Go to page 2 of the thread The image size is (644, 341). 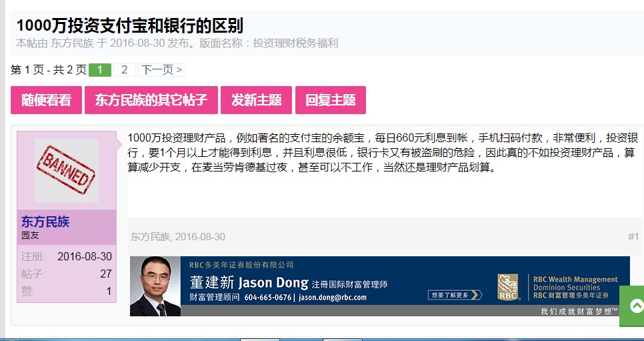click(125, 70)
